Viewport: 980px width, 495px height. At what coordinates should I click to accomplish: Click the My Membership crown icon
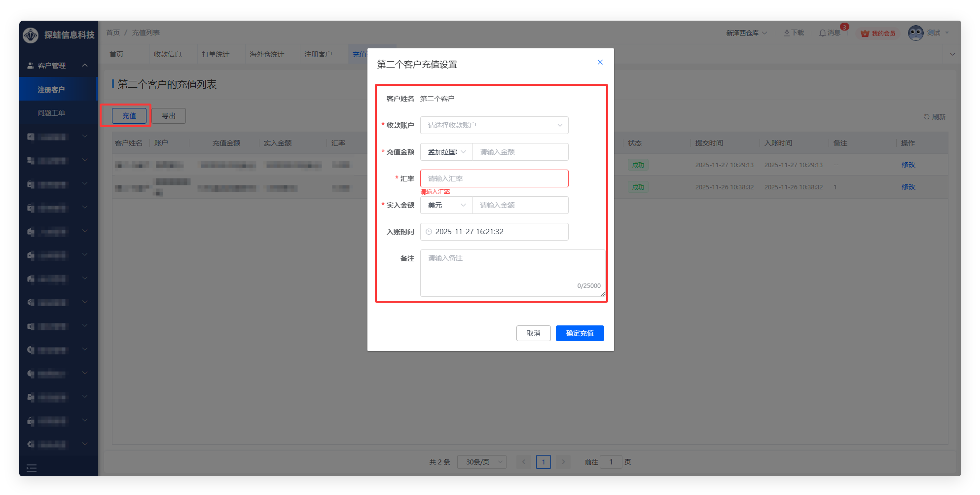tap(865, 34)
